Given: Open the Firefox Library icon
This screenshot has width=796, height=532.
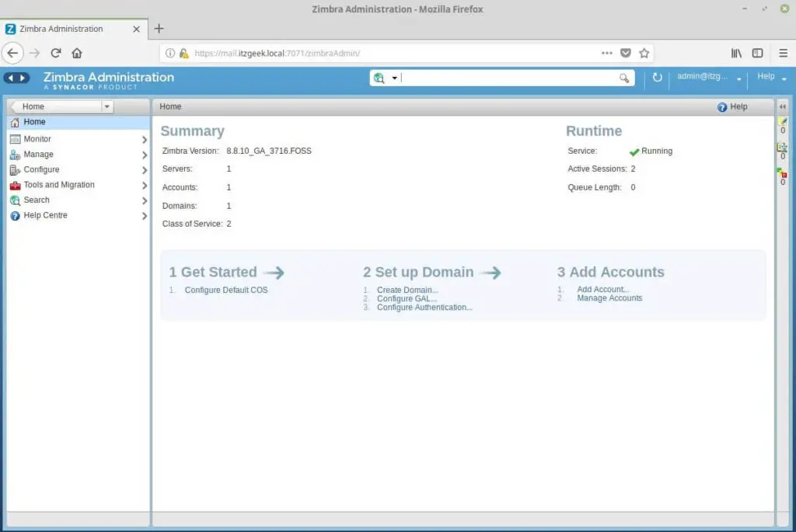Looking at the screenshot, I should point(736,54).
